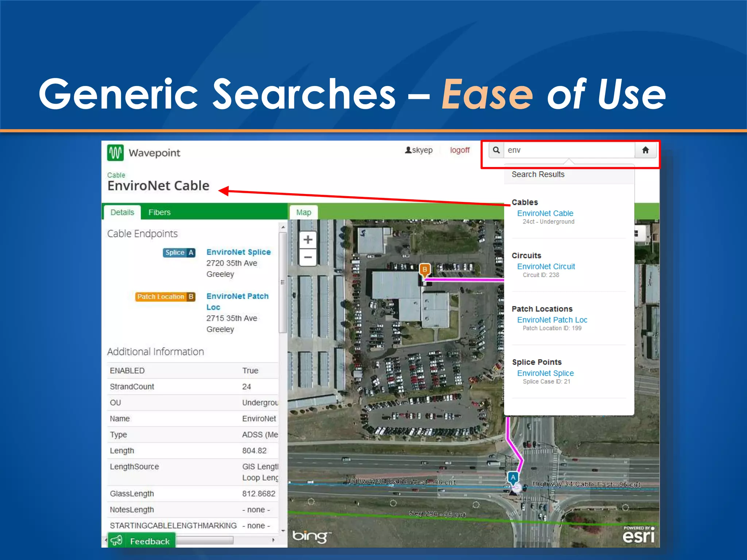This screenshot has width=747, height=560.
Task: Click the Cable breadcrumb label
Action: tap(116, 175)
